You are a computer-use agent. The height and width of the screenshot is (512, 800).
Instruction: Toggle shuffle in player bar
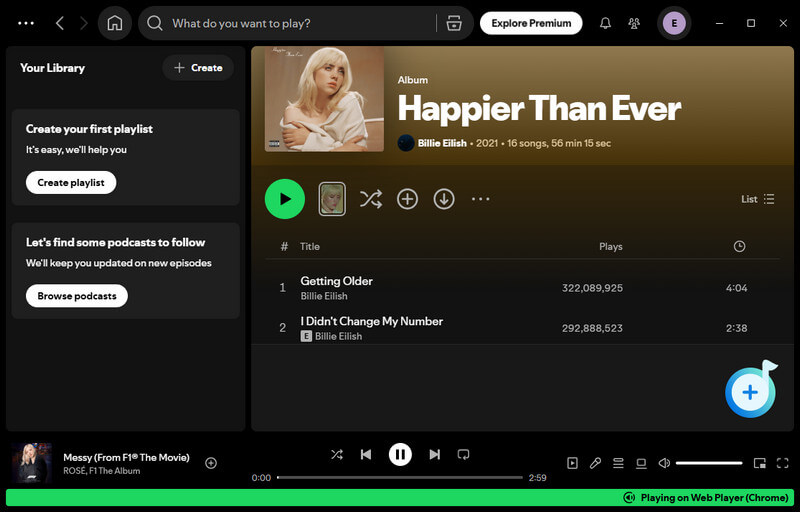click(337, 454)
